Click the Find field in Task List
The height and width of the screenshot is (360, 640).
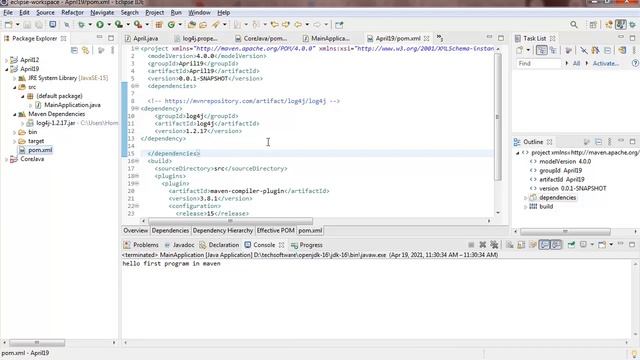click(x=539, y=63)
